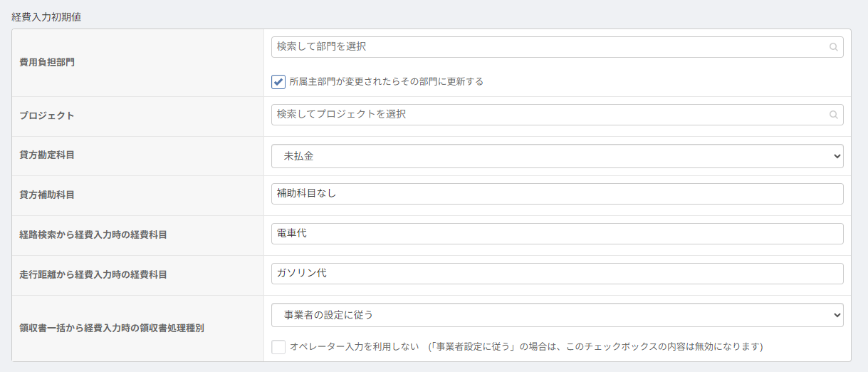Select the ガソリン代 expense category field
Screen dimensions: 868x372
click(x=557, y=274)
